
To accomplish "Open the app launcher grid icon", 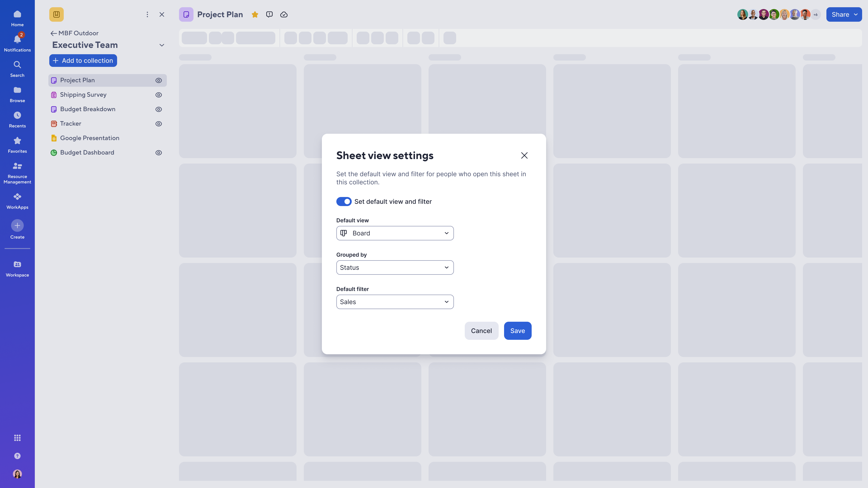I will tap(17, 437).
